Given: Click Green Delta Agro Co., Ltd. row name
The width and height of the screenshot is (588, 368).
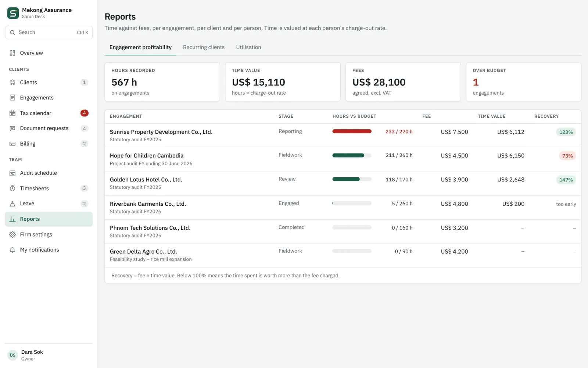Looking at the screenshot, I should [x=143, y=252].
